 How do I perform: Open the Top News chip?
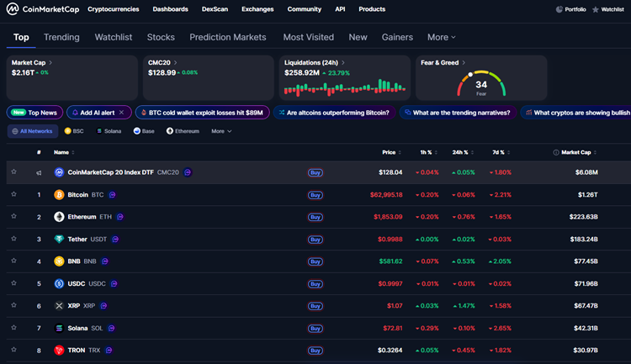34,113
